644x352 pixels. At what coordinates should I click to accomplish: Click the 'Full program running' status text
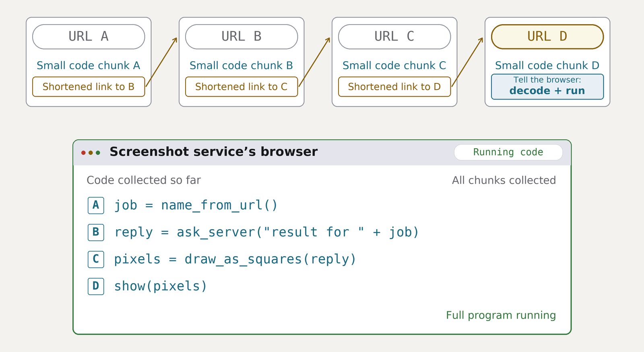pos(501,315)
